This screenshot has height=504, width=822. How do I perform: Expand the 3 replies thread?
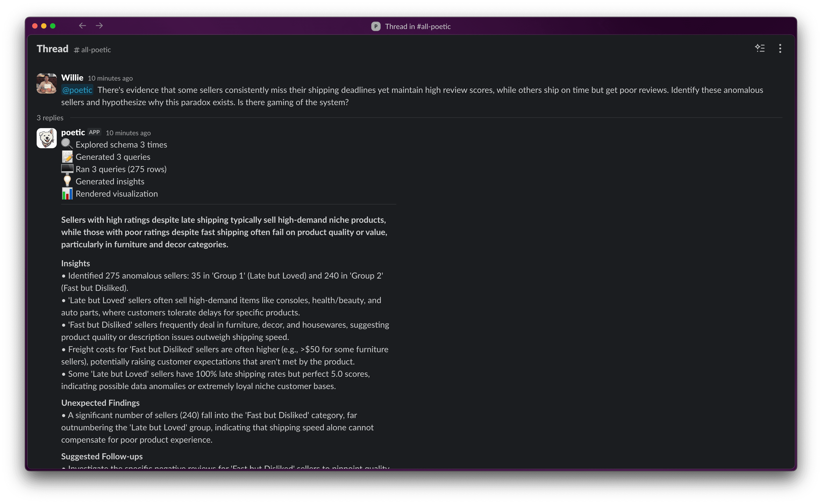pos(50,117)
